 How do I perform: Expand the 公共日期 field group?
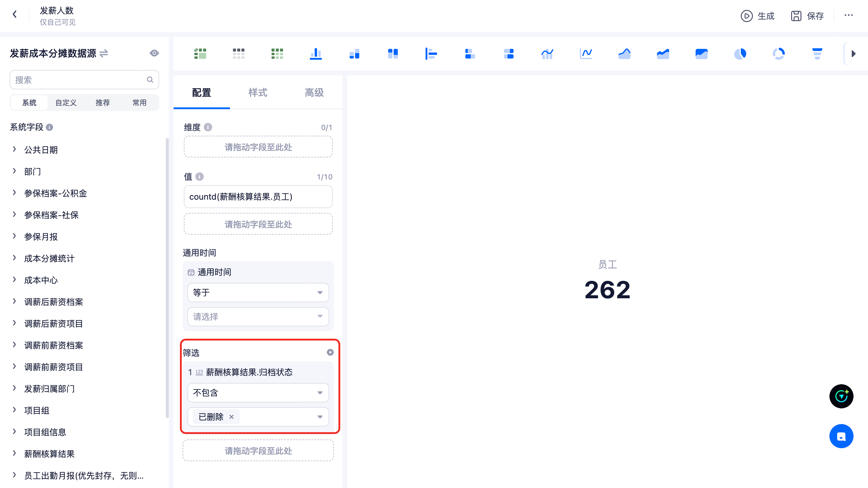(14, 149)
